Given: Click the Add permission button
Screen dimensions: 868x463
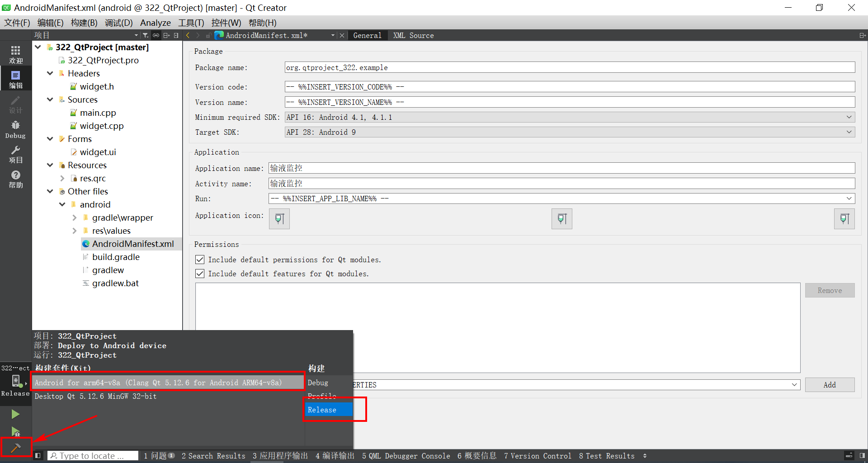Looking at the screenshot, I should click(830, 385).
